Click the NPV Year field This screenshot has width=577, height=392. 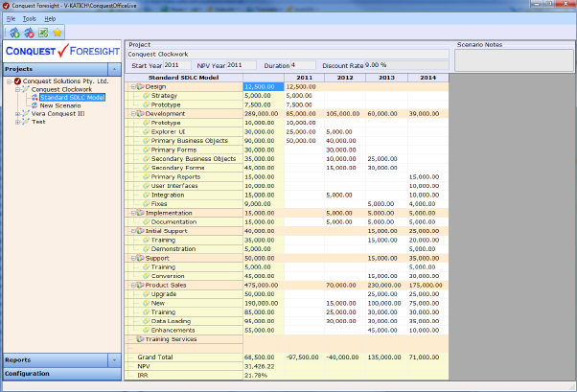241,65
